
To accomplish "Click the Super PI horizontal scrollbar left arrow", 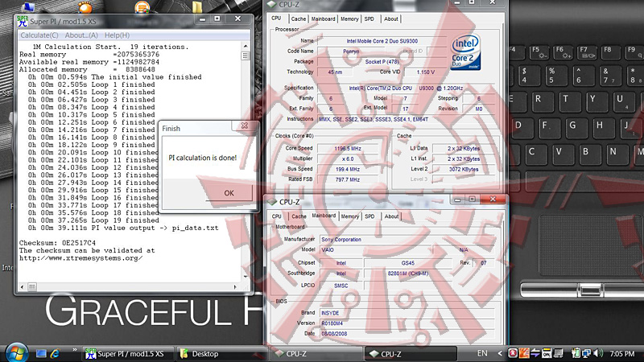I will click(23, 287).
